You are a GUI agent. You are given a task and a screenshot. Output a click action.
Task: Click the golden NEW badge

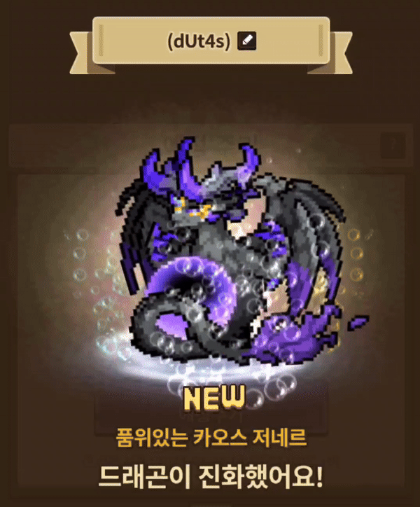pyautogui.click(x=213, y=398)
